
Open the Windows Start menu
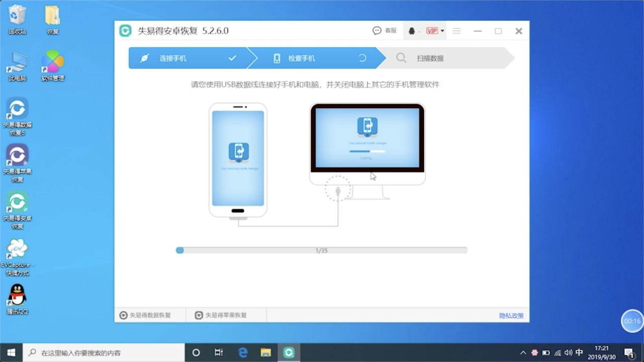tap(11, 352)
